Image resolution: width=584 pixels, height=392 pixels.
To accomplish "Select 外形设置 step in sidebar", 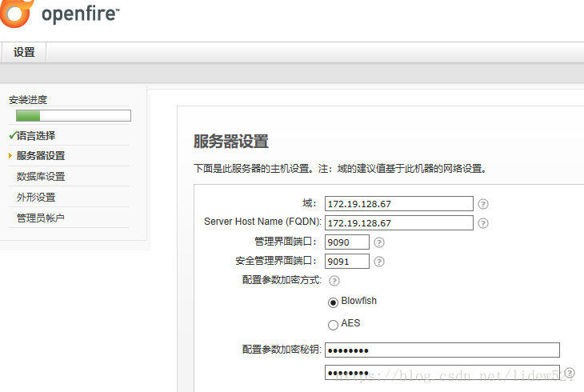I will (x=36, y=197).
